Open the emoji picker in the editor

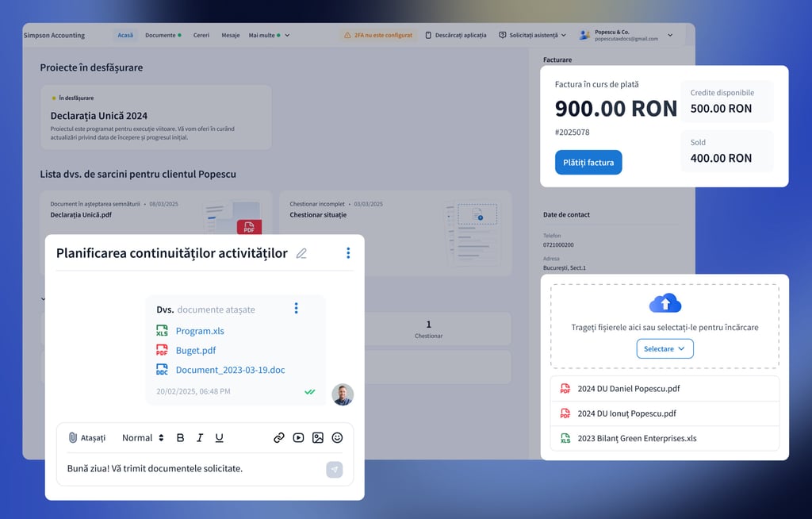click(337, 437)
